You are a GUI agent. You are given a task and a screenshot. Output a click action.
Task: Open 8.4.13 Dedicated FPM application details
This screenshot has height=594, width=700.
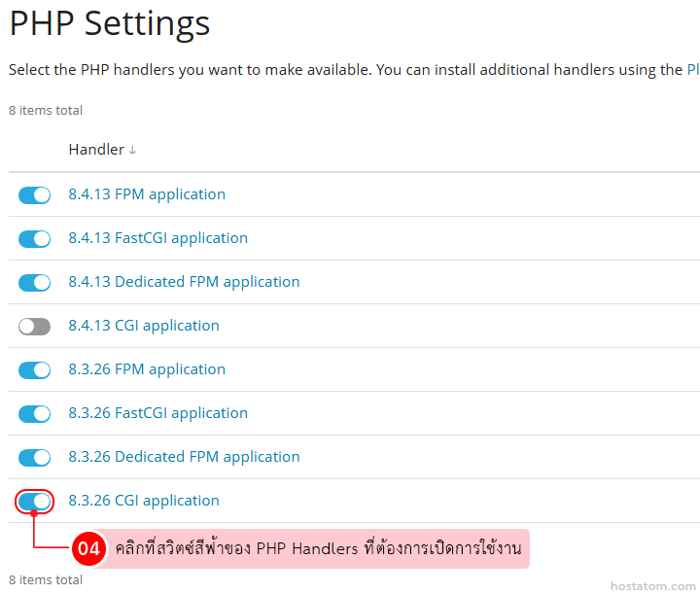(x=184, y=282)
